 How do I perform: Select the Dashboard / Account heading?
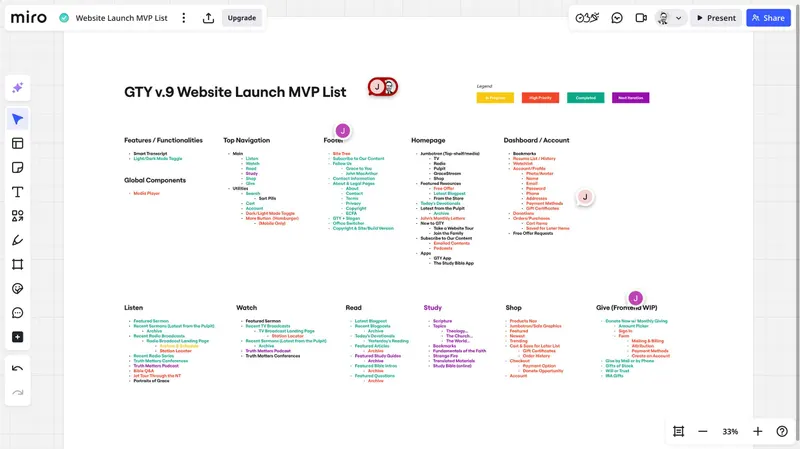(x=536, y=140)
